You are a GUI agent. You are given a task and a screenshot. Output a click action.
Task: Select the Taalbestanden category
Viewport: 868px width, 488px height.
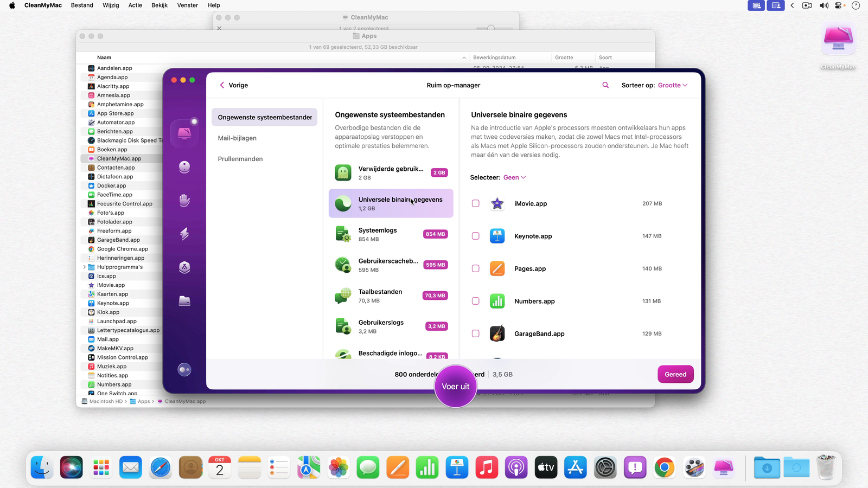point(391,296)
